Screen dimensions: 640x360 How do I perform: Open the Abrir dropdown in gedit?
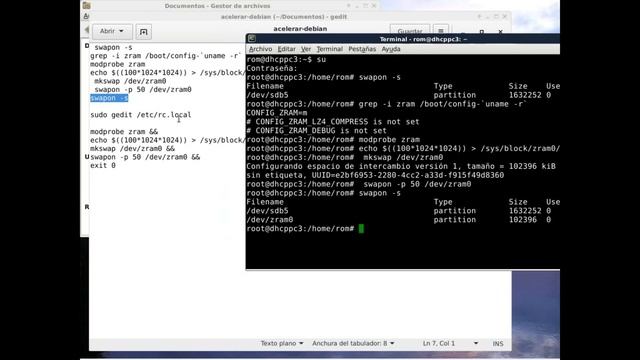click(112, 31)
